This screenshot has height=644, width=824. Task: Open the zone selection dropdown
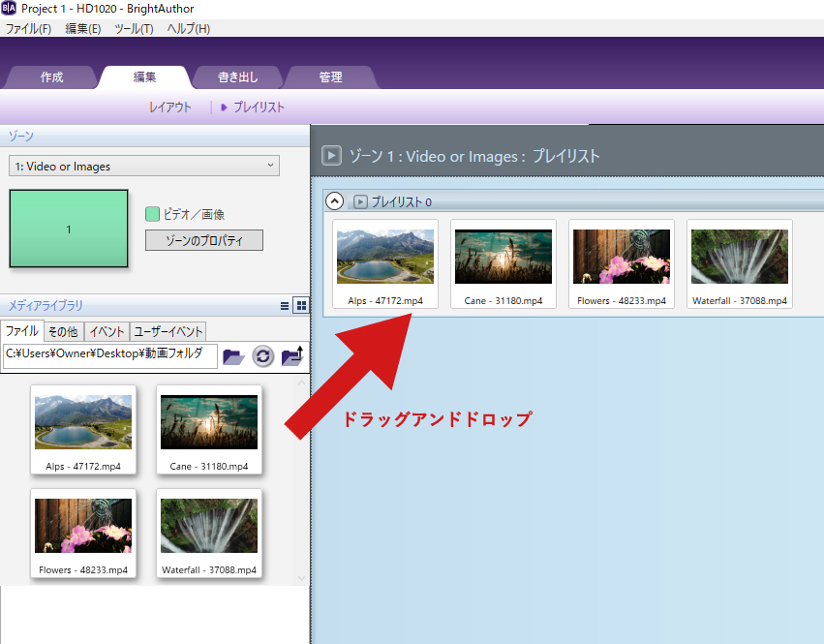pyautogui.click(x=144, y=167)
